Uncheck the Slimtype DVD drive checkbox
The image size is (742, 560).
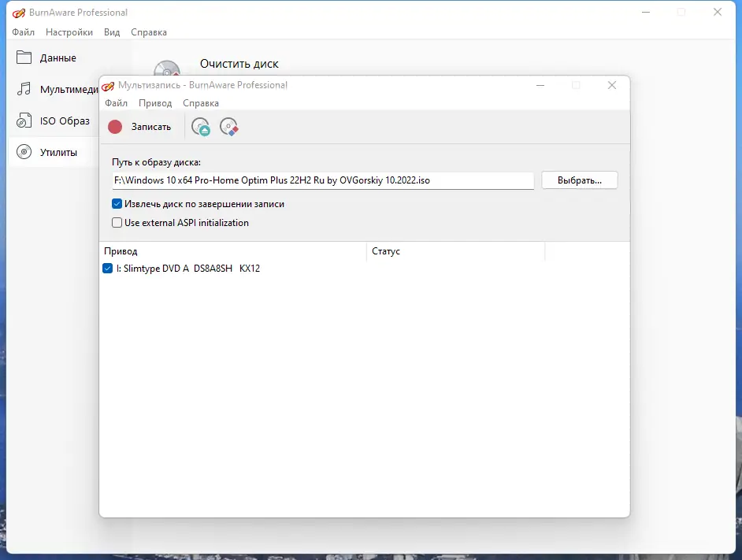point(107,269)
